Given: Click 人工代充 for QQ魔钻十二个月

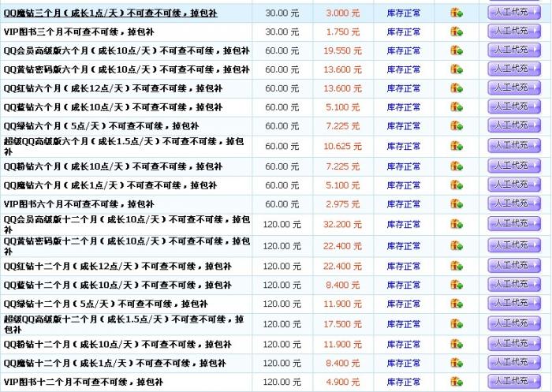Looking at the screenshot, I should click(514, 363).
